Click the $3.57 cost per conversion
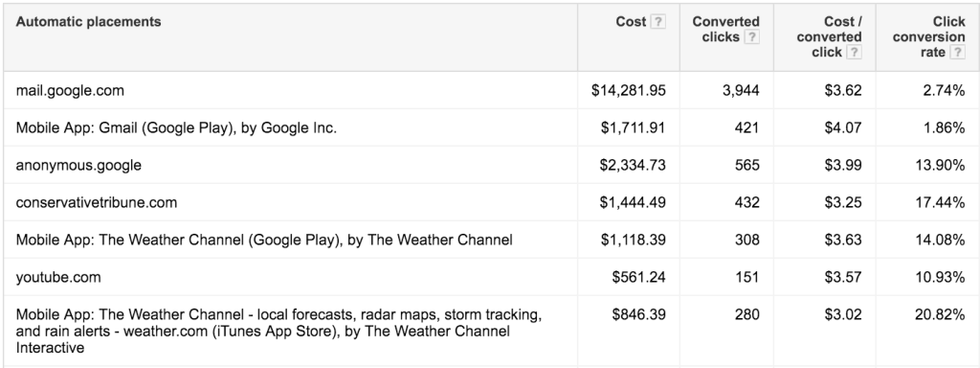This screenshot has width=980, height=368. [x=842, y=277]
